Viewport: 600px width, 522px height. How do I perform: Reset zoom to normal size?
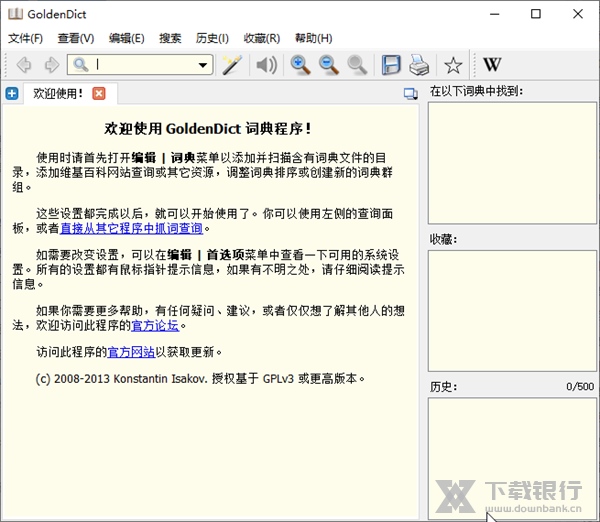coord(356,66)
